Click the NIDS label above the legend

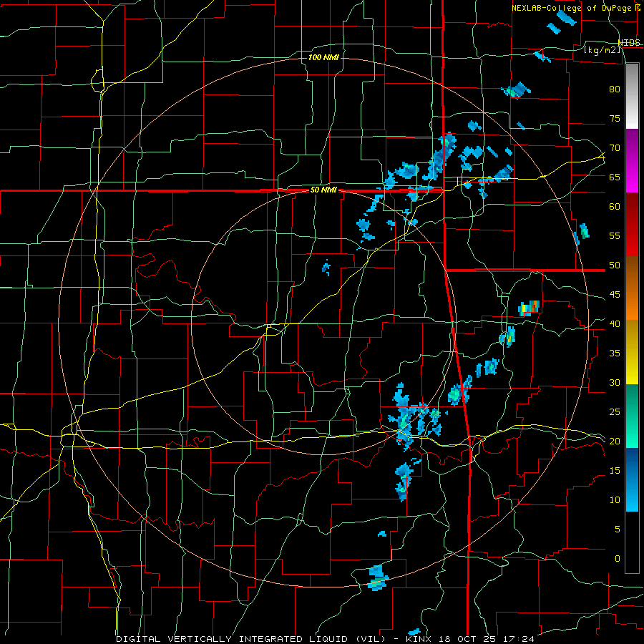629,43
